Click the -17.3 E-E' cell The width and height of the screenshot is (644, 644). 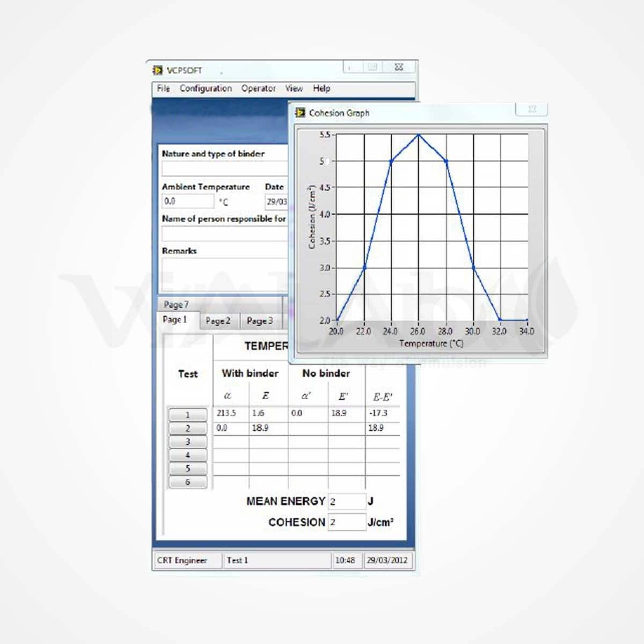(x=383, y=413)
